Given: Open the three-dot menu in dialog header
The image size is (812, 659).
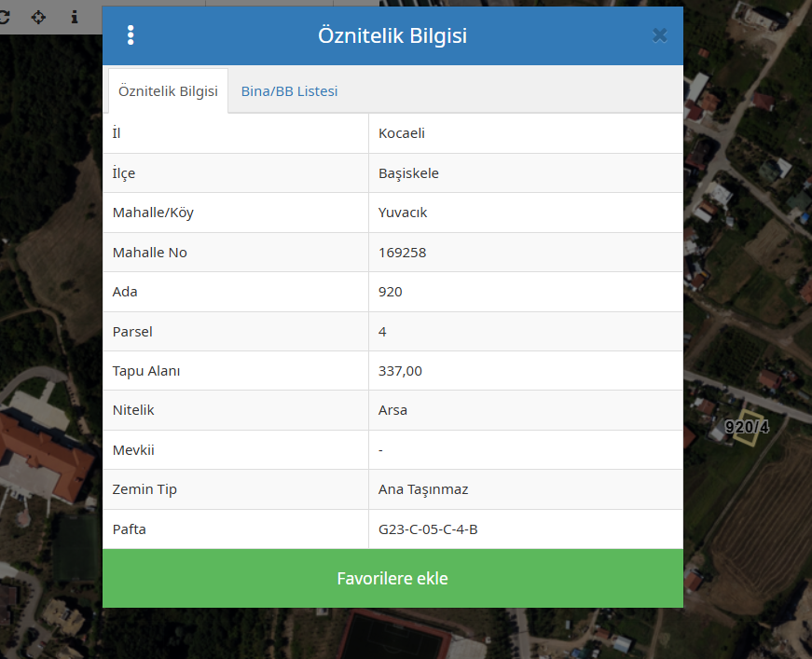Looking at the screenshot, I should tap(131, 35).
